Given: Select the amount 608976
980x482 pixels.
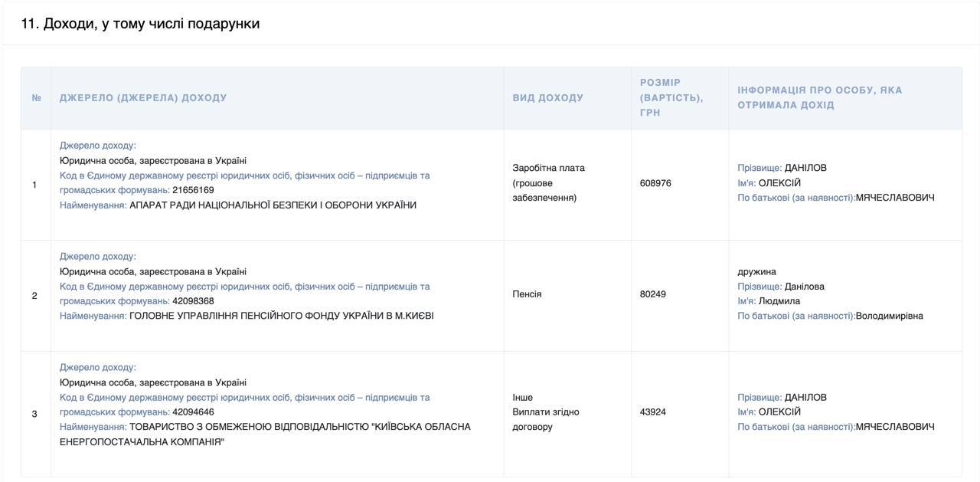Looking at the screenshot, I should click(x=655, y=183).
